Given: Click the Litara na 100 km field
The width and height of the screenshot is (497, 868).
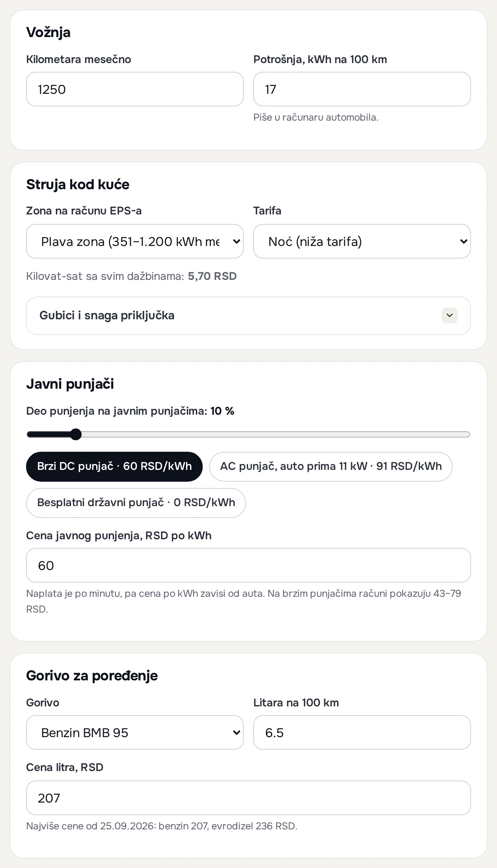Looking at the screenshot, I should (x=362, y=732).
